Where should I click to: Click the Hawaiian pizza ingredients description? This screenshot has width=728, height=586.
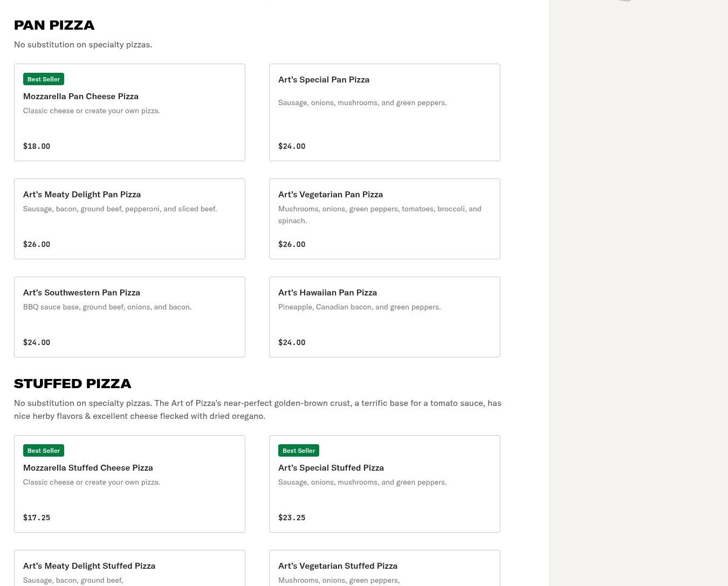(x=359, y=307)
